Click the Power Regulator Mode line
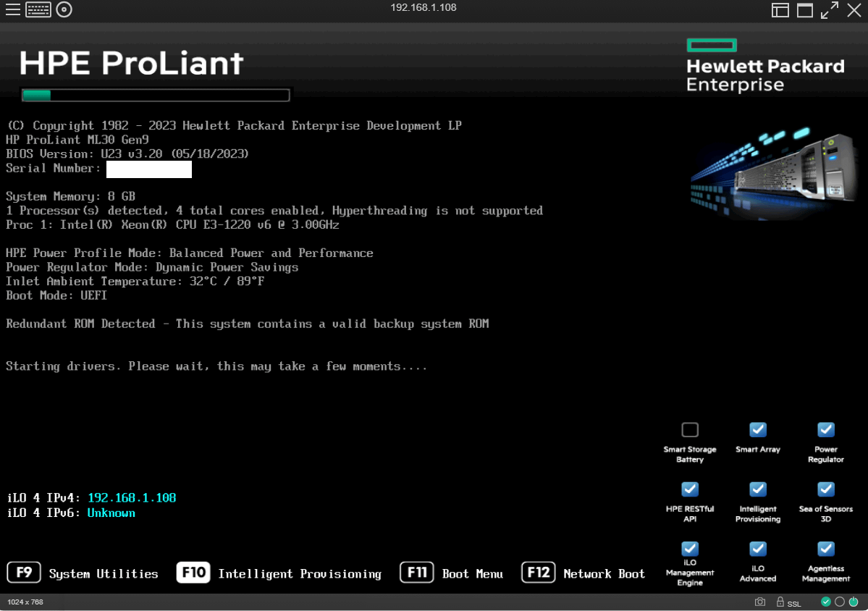Image resolution: width=868 pixels, height=611 pixels. coord(152,267)
